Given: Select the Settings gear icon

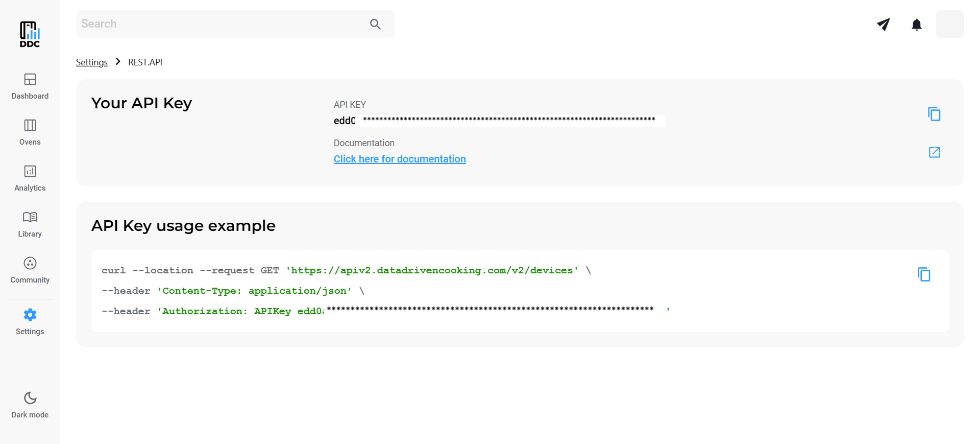Looking at the screenshot, I should [30, 315].
